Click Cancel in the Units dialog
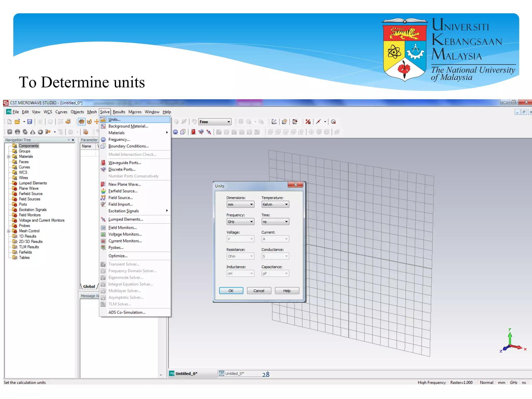 258,291
